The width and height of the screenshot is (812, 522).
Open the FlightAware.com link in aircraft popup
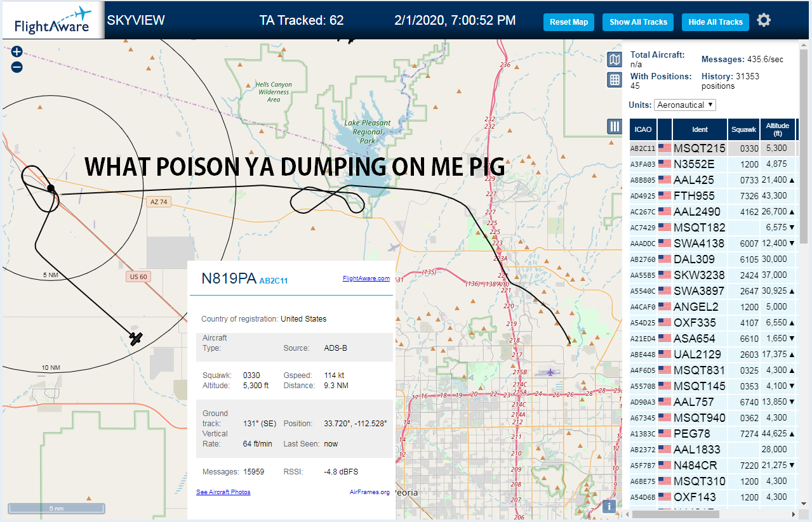tap(366, 278)
